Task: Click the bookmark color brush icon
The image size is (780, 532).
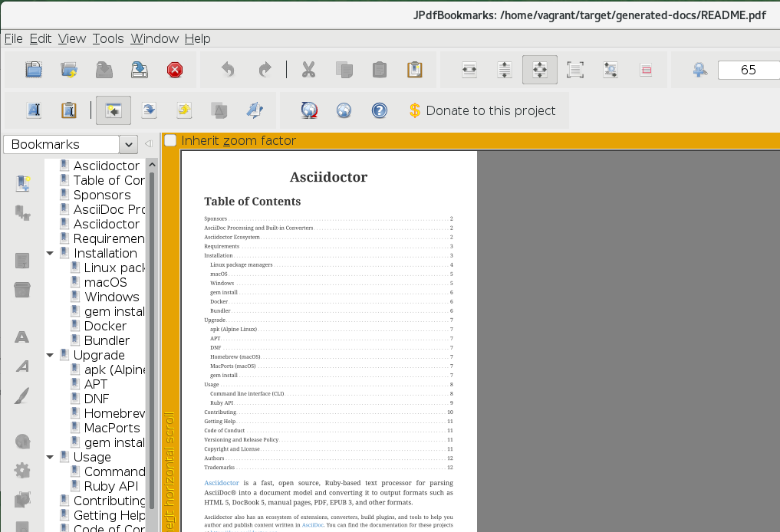Action: point(22,396)
